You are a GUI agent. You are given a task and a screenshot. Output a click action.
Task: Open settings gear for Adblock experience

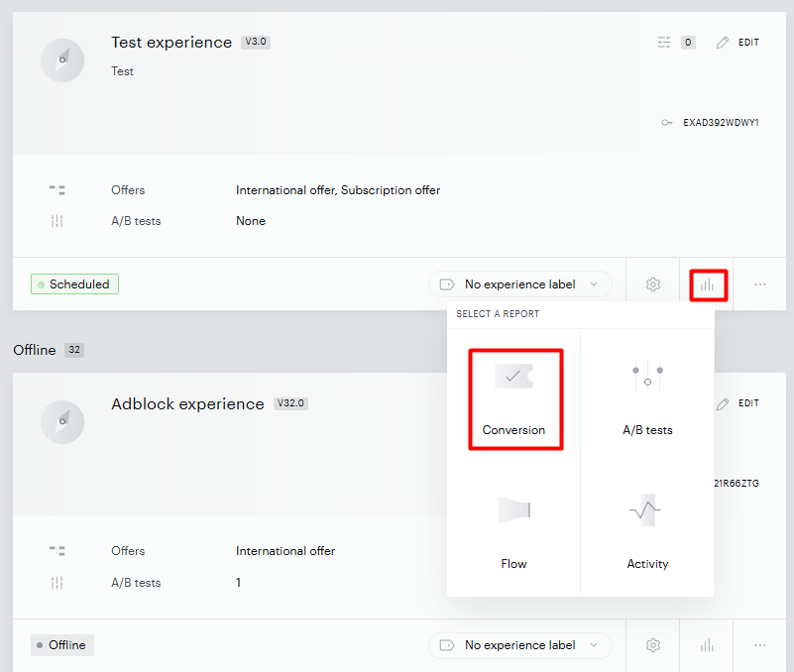click(x=652, y=645)
